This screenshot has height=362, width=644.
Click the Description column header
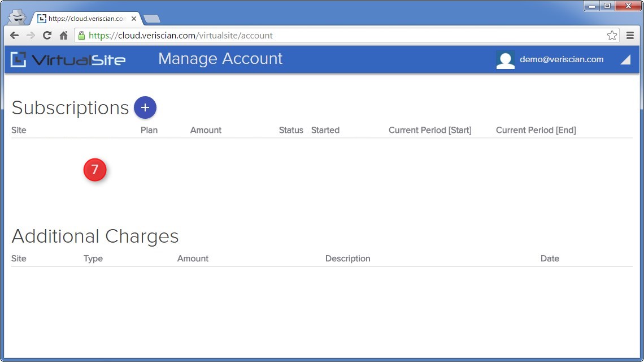pos(348,258)
